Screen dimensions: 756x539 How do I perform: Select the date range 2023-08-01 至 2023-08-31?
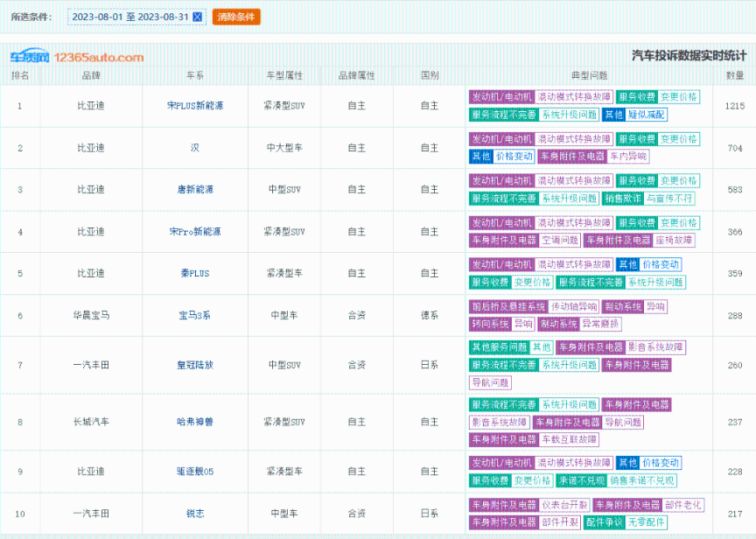tap(130, 17)
